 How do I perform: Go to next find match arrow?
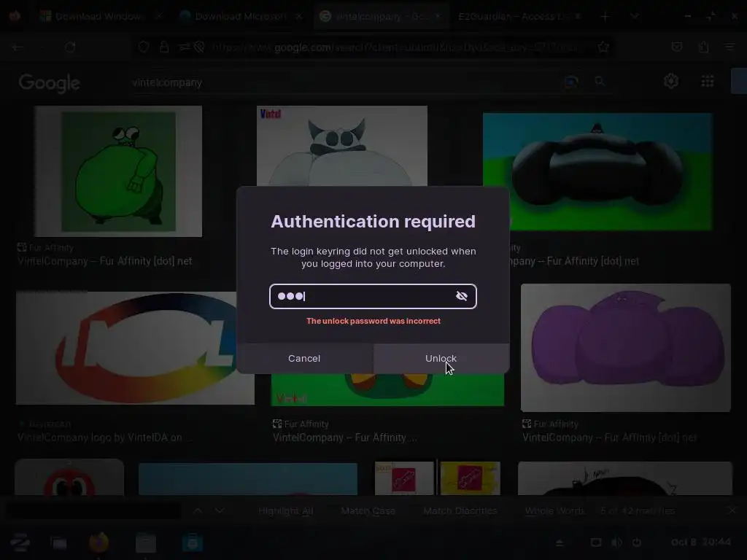(220, 510)
